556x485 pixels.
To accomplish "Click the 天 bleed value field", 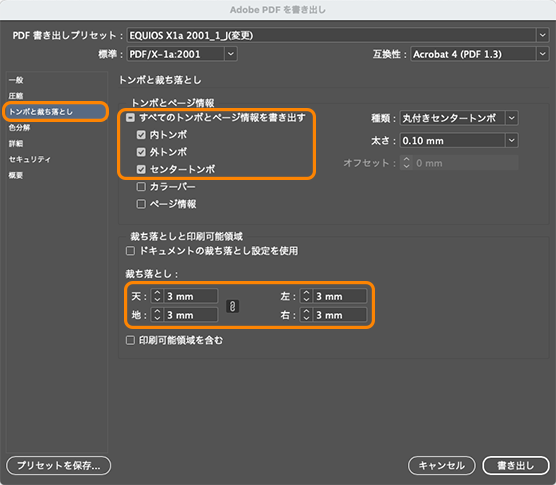I will point(190,296).
